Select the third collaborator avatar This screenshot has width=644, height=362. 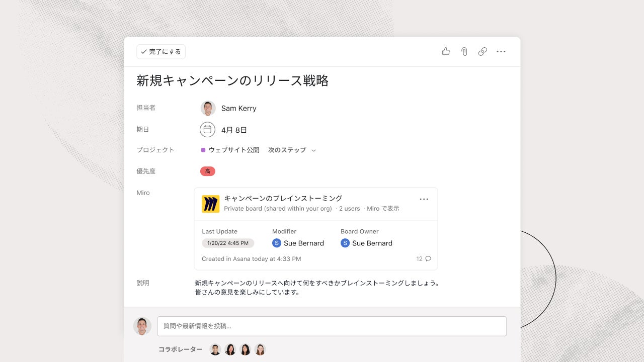245,349
